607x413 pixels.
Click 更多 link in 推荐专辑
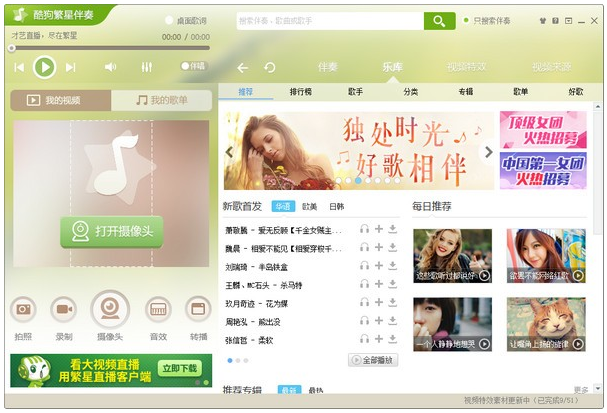click(581, 390)
